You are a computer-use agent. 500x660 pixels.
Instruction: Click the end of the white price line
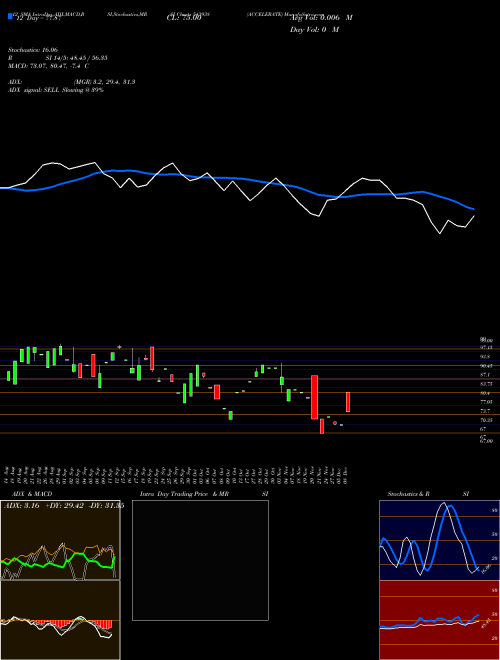coord(474,216)
